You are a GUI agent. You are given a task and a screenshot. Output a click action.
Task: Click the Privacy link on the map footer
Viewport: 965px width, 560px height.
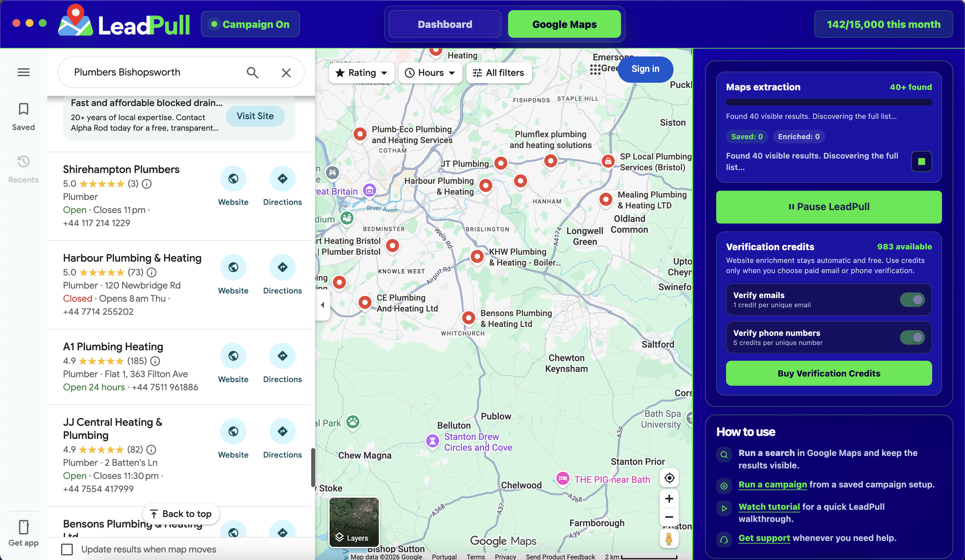(505, 556)
